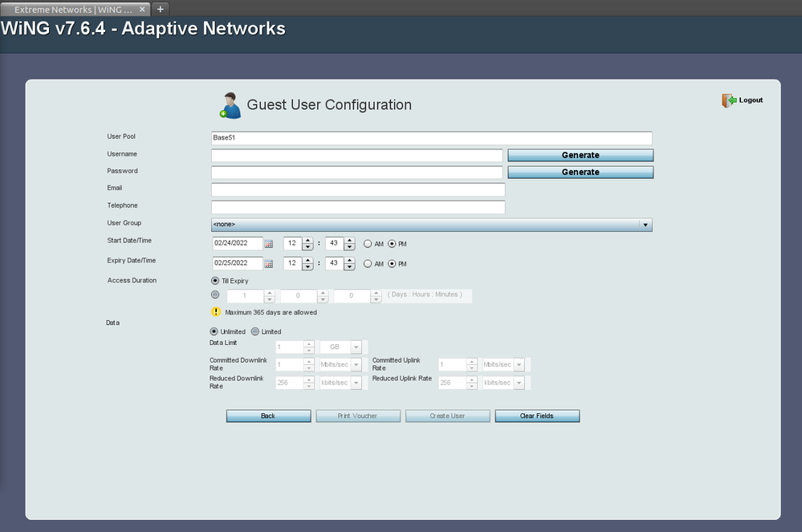The width and height of the screenshot is (802, 532).
Task: Click the Logout door icon
Action: (x=729, y=100)
